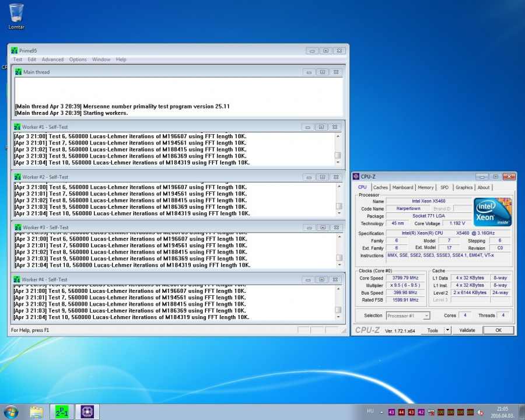Click the Name field 'Intel Xeon X5460'

428,201
